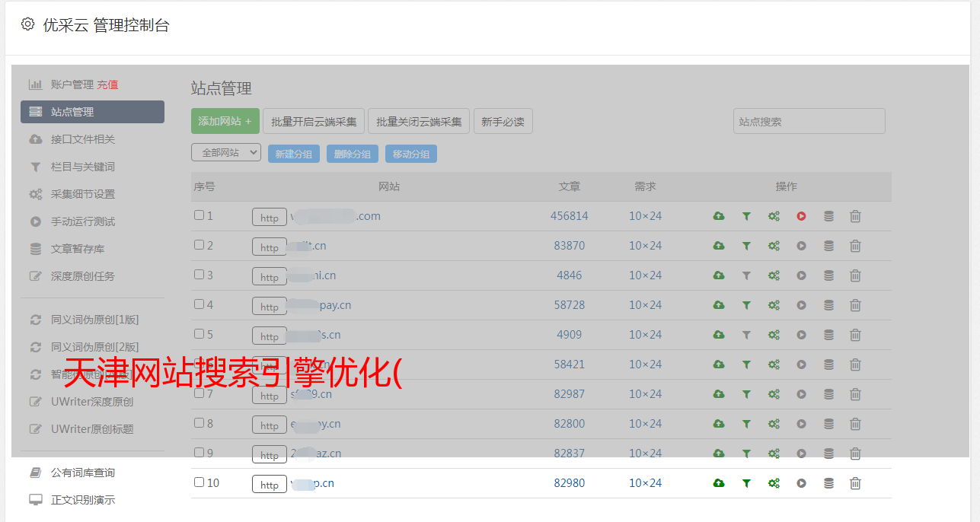
Task: Select the checkbox for site 10
Action: [x=199, y=482]
